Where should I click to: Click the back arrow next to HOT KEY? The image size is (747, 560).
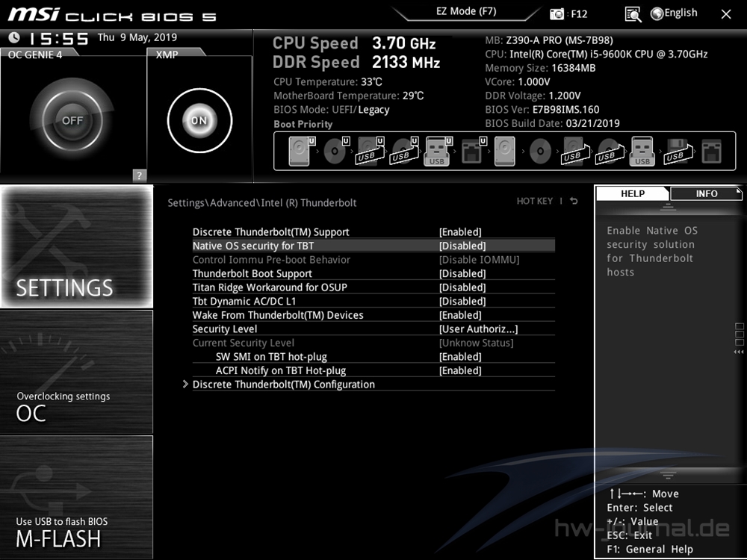click(574, 201)
